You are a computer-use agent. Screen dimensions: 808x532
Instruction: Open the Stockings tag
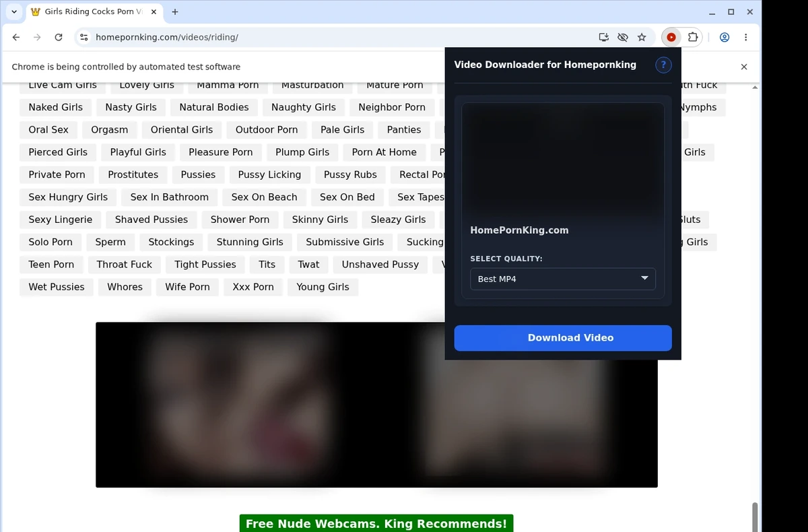(171, 242)
